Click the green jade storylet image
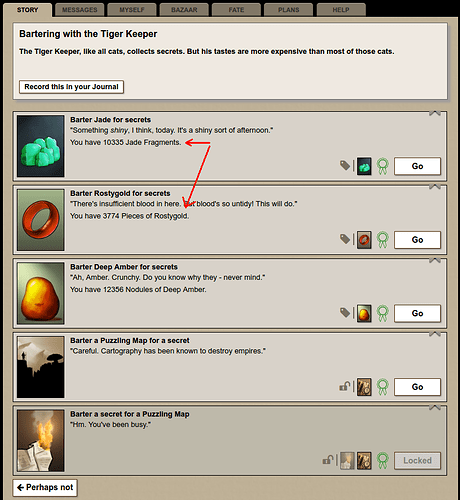The image size is (460, 500). (41, 146)
